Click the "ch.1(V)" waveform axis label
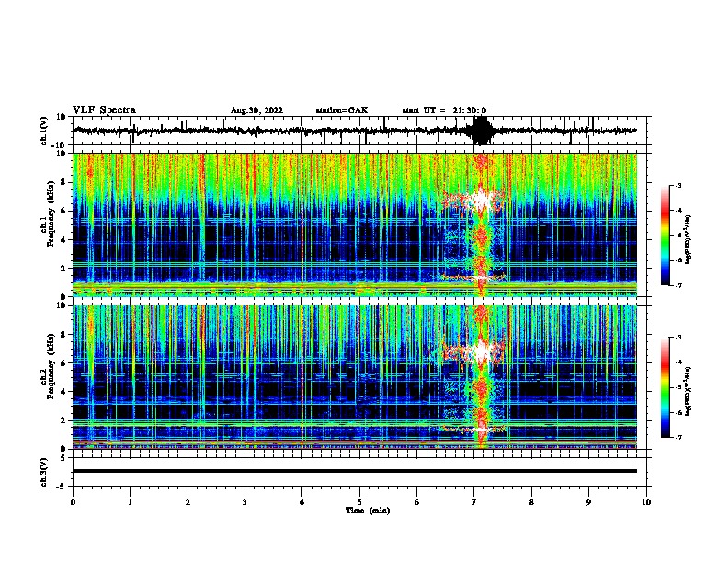This screenshot has width=728, height=563. (x=44, y=131)
